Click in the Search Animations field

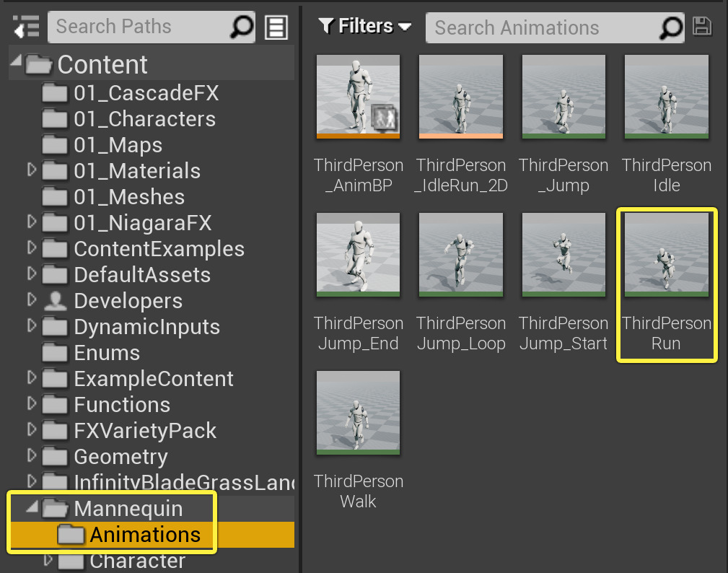point(541,28)
